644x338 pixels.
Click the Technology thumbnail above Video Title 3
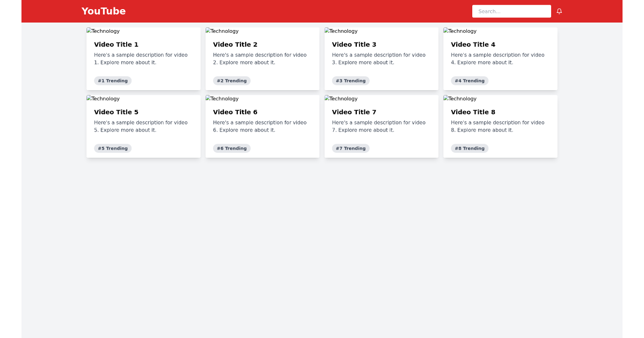tap(341, 31)
